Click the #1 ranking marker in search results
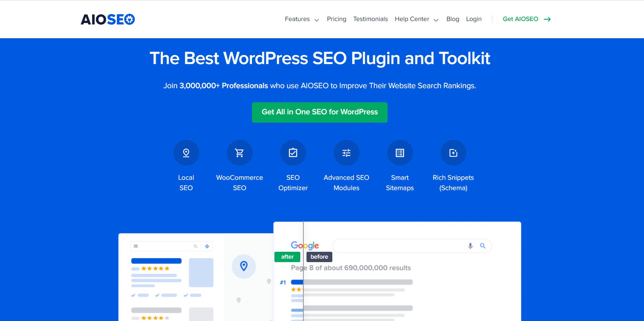The height and width of the screenshot is (321, 644). (283, 282)
